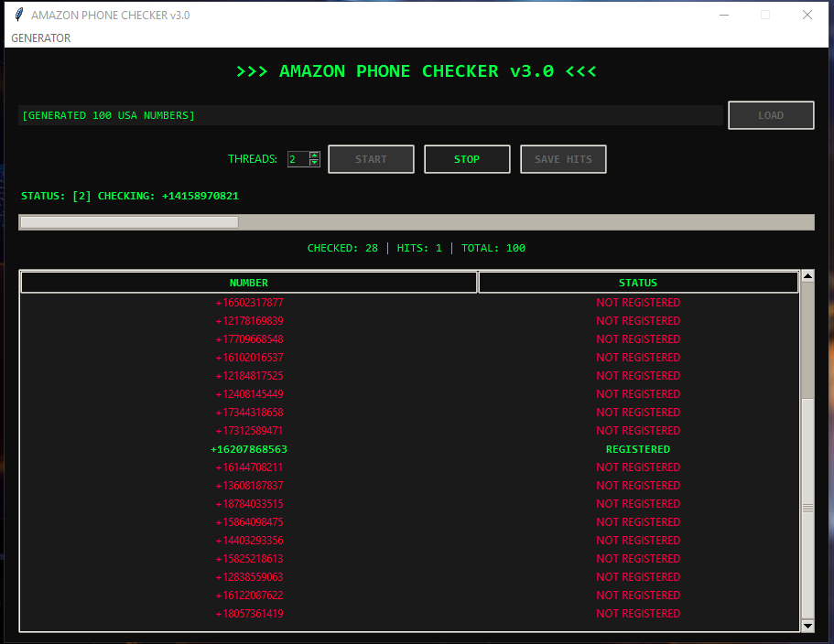
Task: Select row +16144708211
Action: tap(409, 467)
